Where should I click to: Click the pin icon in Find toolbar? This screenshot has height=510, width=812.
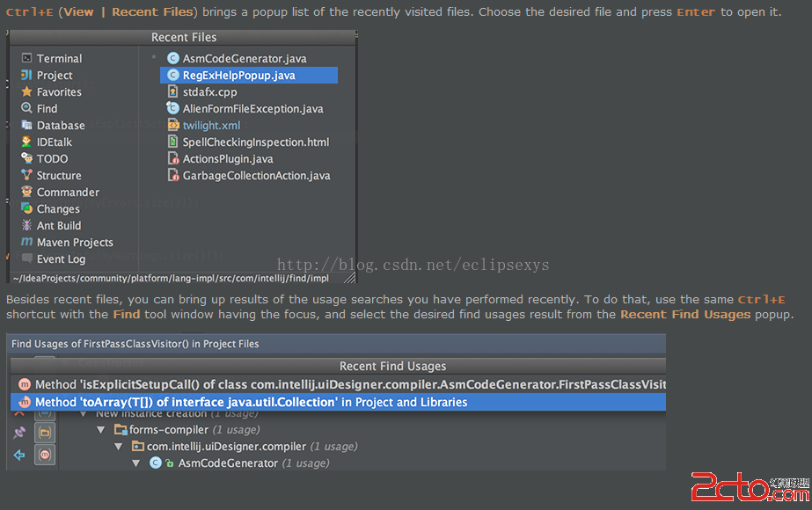click(19, 433)
